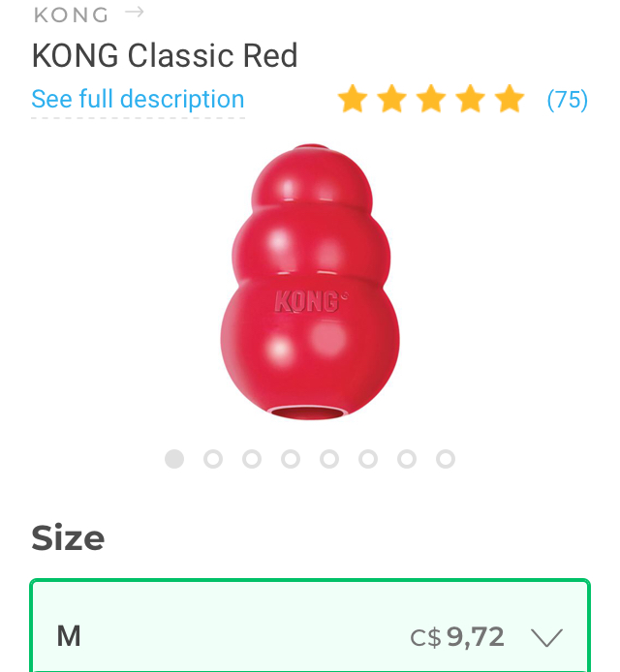Click the fifth rating star
The width and height of the screenshot is (620, 672).
(x=510, y=99)
